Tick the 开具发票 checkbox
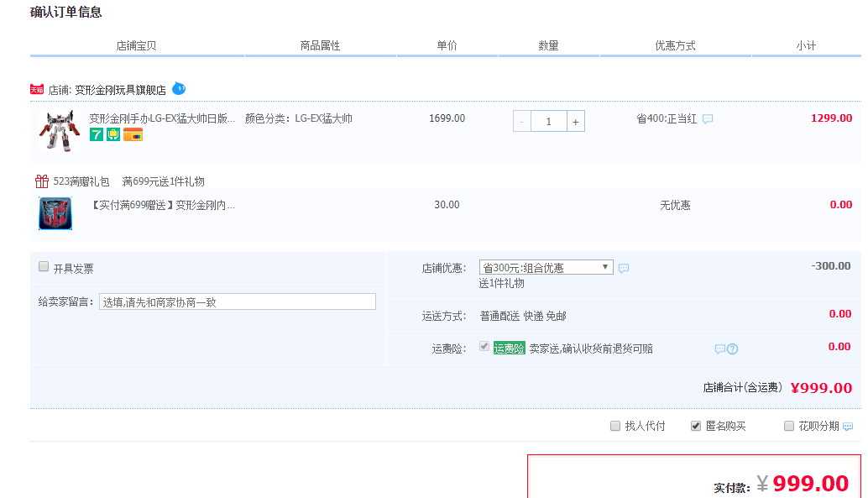868x498 pixels. [x=44, y=266]
